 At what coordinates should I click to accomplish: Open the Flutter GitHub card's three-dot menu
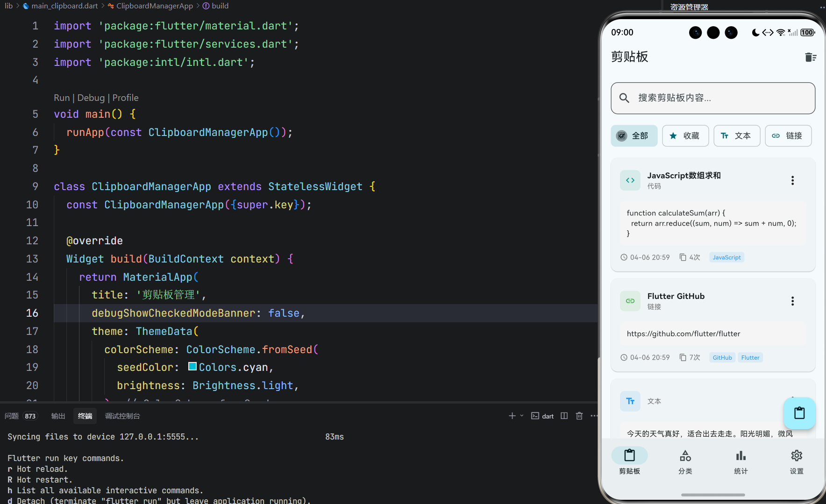792,301
